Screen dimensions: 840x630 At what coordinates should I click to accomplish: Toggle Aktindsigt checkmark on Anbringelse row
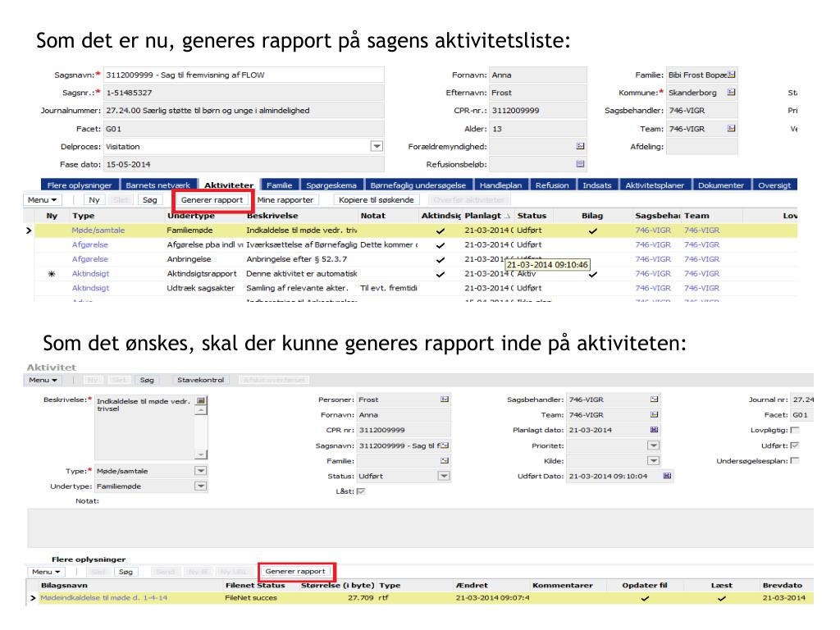(441, 260)
